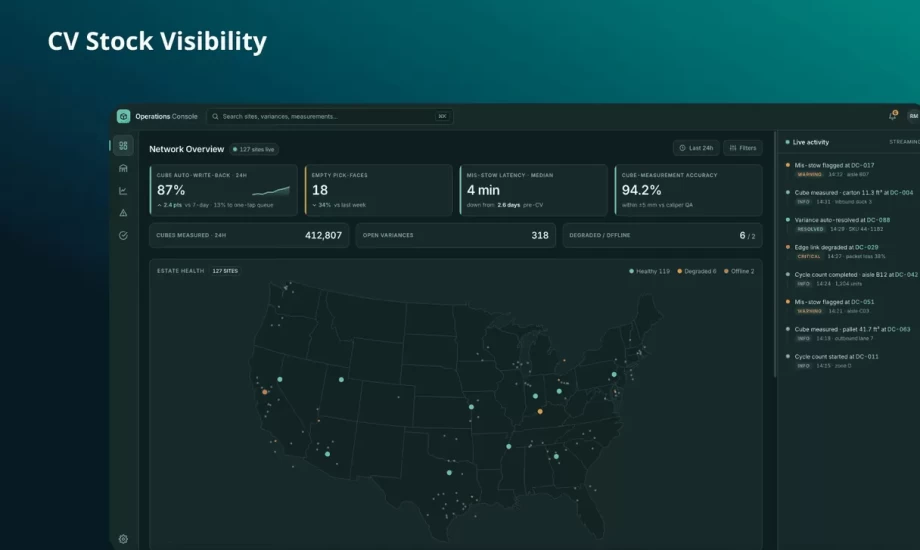Click the Cubes Measured 412,807 tile
Screen dimensions: 920x550
[x=249, y=235]
